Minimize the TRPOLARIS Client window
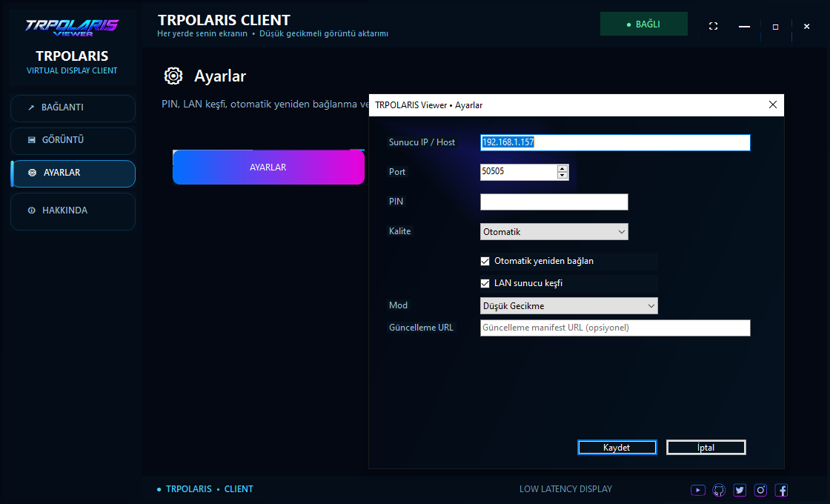 (x=744, y=26)
